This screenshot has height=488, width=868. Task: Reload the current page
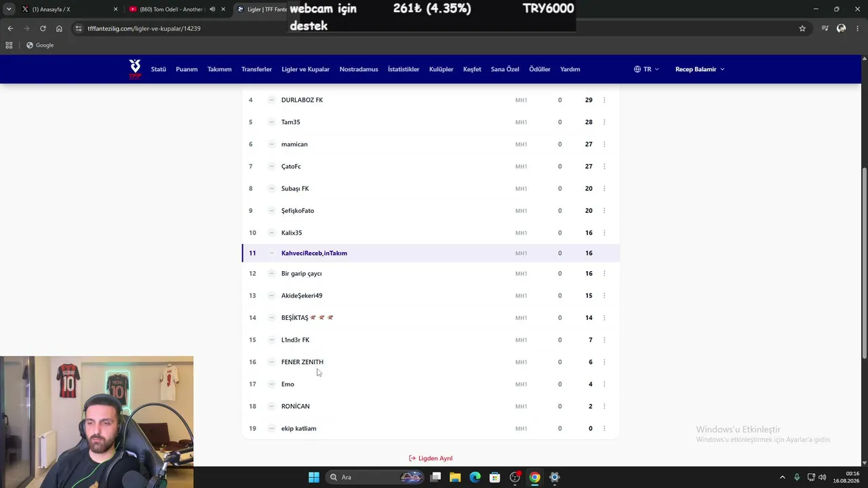coord(43,28)
